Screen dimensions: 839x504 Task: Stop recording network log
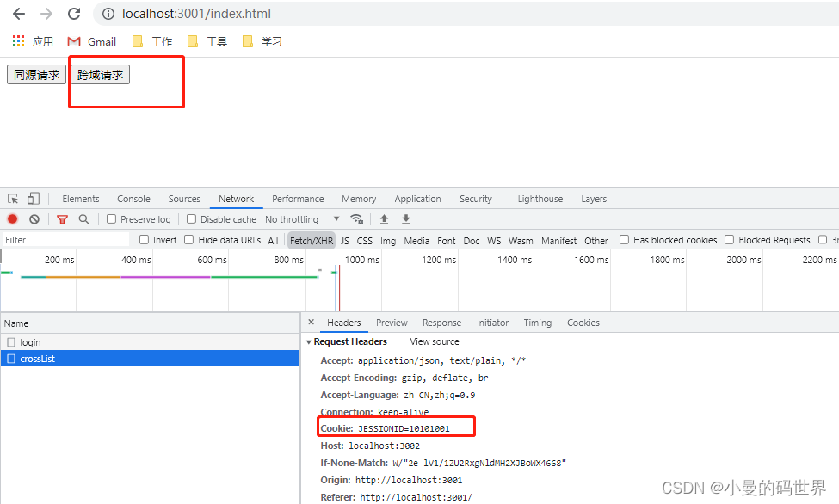[x=13, y=219]
